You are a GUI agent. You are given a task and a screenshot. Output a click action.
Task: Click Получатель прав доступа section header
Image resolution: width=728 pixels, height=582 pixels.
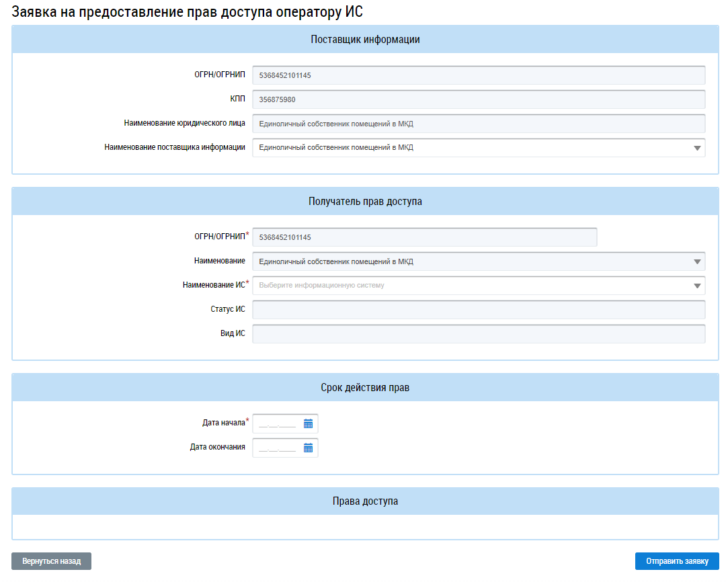pyautogui.click(x=365, y=202)
